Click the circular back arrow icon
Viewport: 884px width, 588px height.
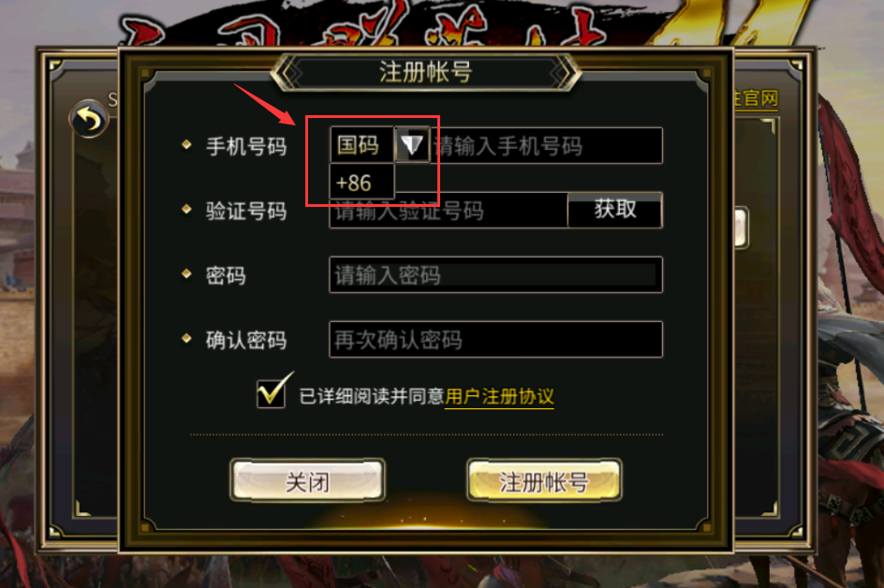click(x=89, y=119)
